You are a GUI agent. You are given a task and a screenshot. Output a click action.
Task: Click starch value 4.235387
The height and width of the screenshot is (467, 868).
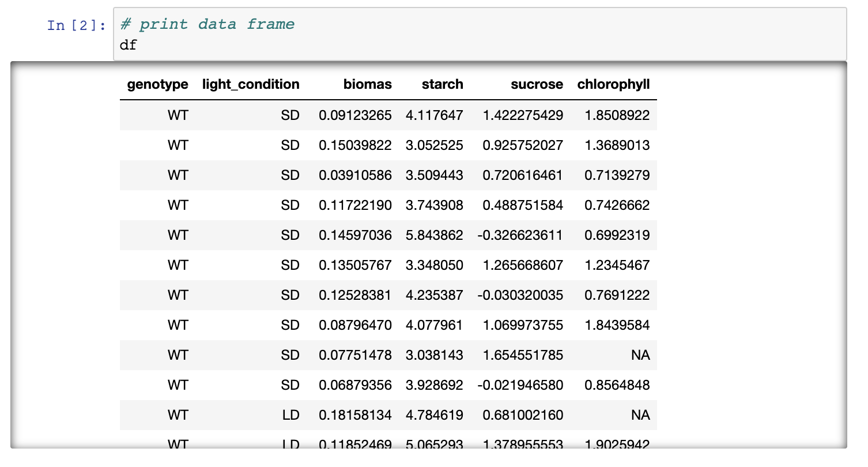tap(435, 295)
